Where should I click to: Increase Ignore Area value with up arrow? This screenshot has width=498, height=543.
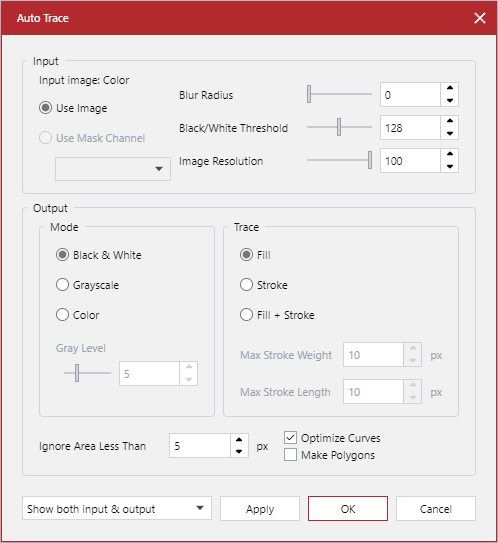(239, 439)
